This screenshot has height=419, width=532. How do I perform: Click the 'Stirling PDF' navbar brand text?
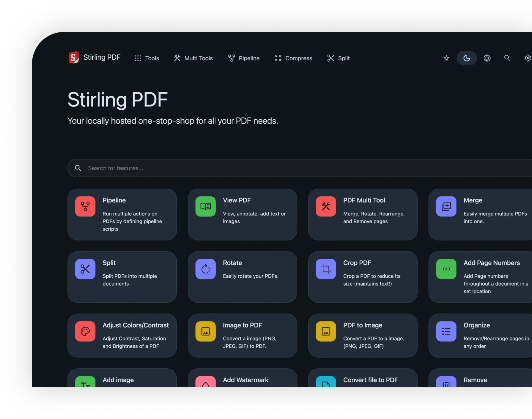pos(102,57)
